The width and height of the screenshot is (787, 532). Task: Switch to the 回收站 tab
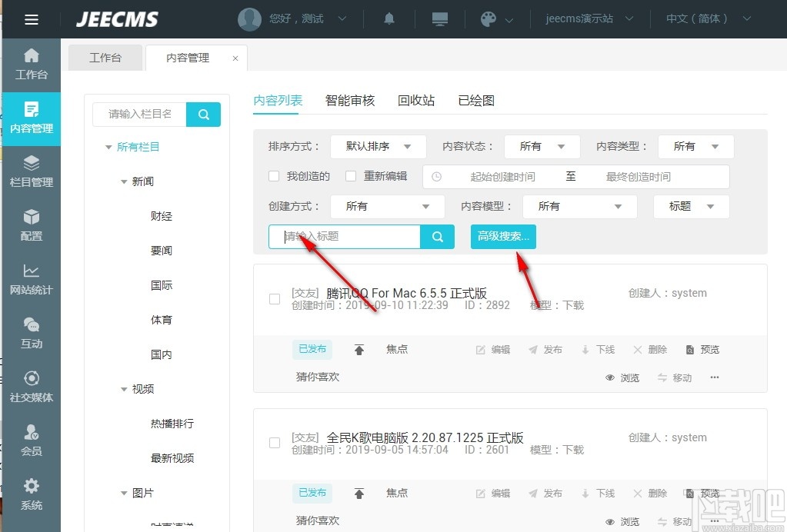415,100
